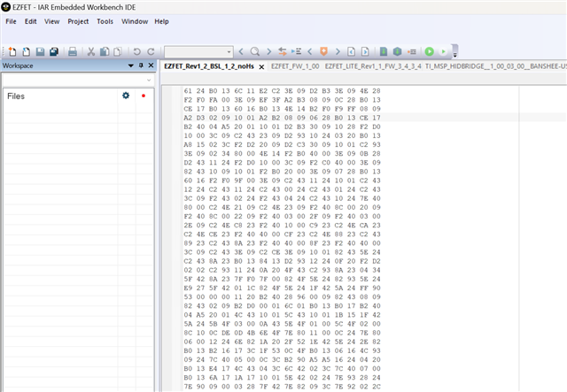Open the Edit menu
Image resolution: width=567 pixels, height=392 pixels.
(30, 21)
